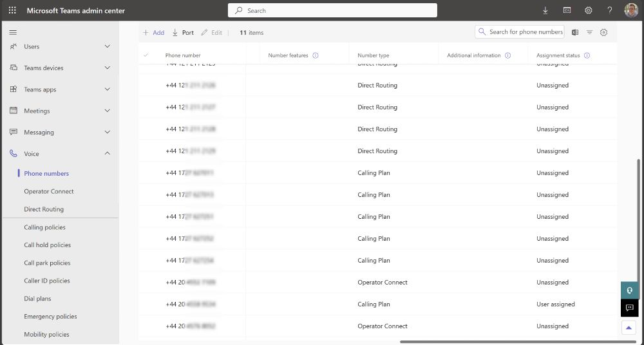The image size is (644, 345).
Task: Open Call park policies in the sidebar
Action: coord(47,263)
